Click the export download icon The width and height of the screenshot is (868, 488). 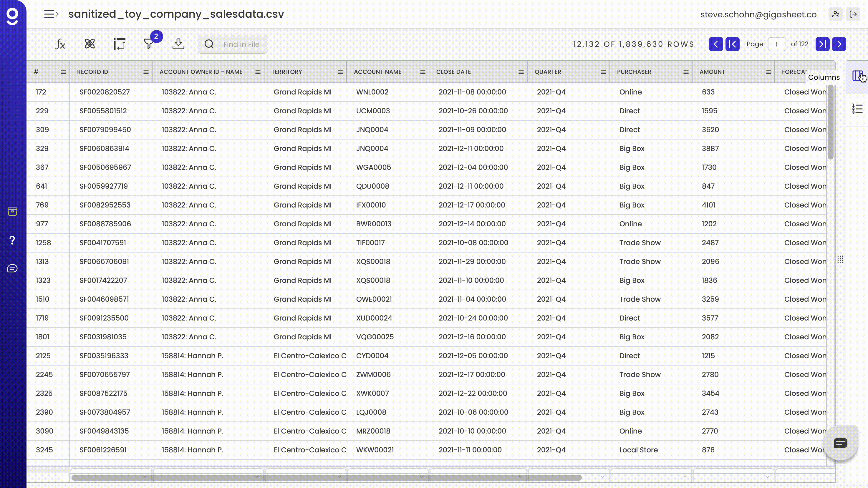tap(178, 44)
